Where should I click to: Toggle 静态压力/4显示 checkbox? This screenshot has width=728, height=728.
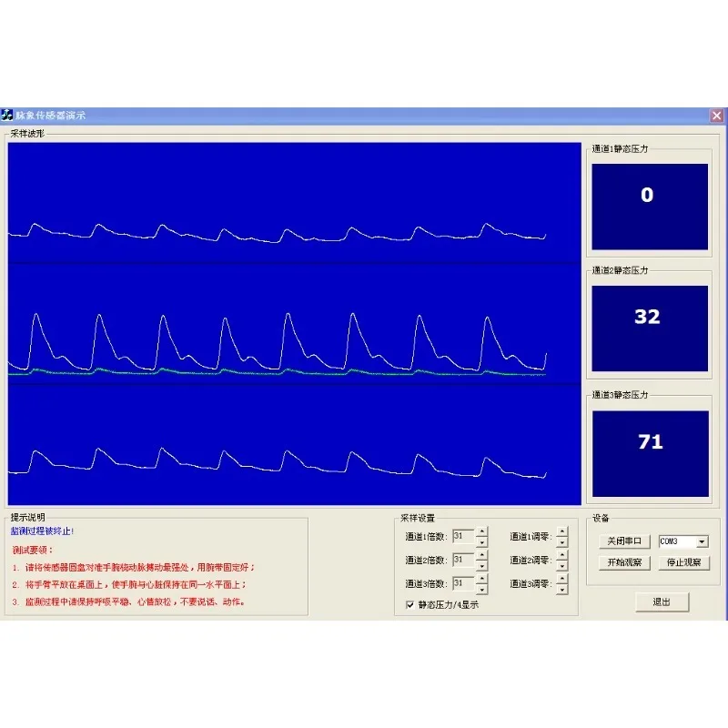[410, 604]
